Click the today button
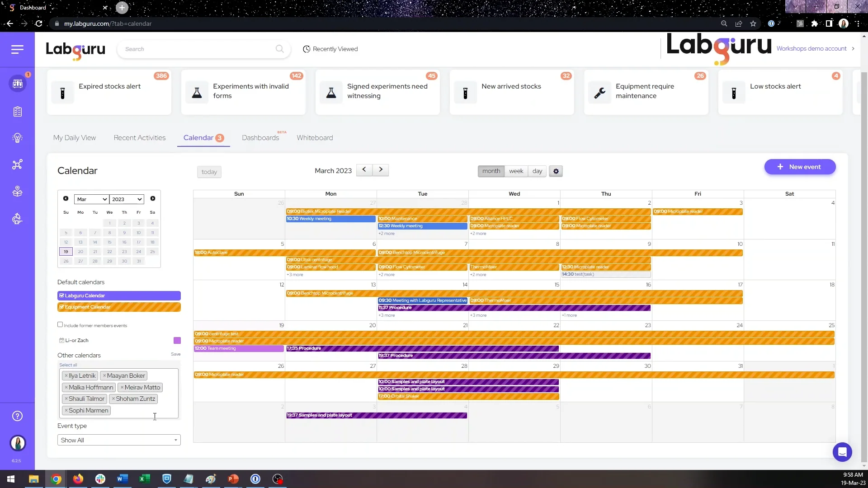The image size is (868, 488). click(x=209, y=172)
